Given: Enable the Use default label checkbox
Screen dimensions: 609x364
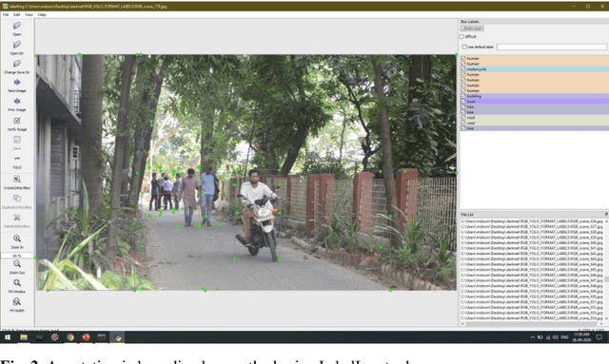Looking at the screenshot, I should coord(464,47).
